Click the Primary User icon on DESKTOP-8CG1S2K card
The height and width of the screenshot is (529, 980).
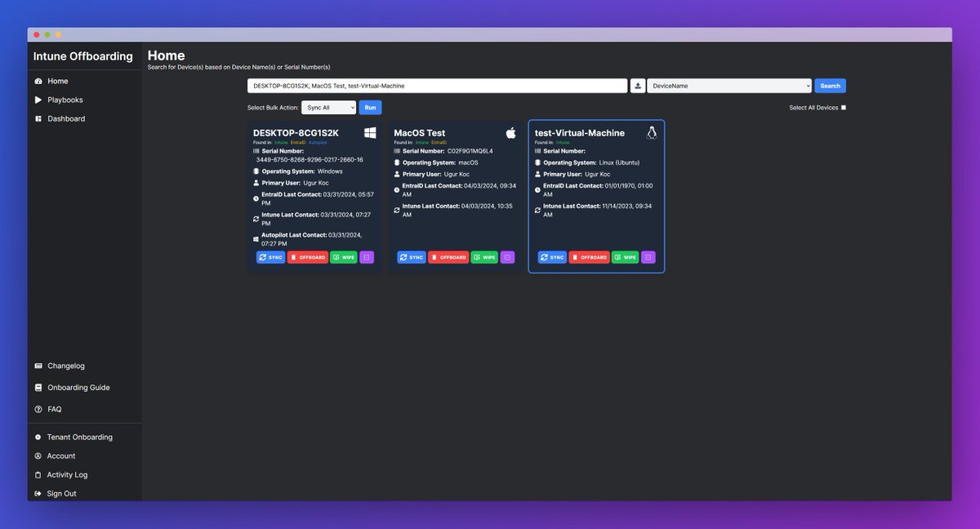[256, 184]
